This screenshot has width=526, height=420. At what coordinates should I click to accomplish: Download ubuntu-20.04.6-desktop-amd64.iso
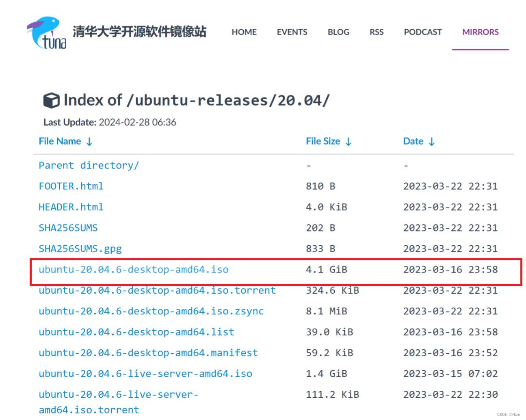133,269
